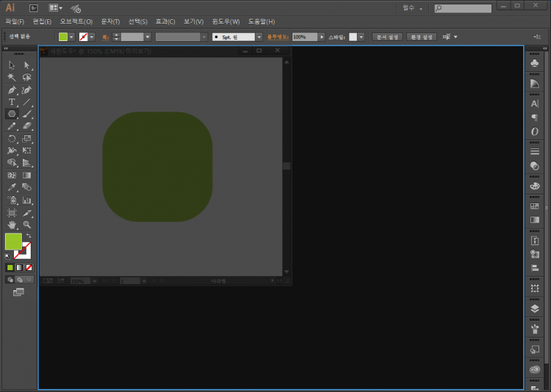
Task: Launch Adobe Bridge with Br icon
Action: click(33, 7)
